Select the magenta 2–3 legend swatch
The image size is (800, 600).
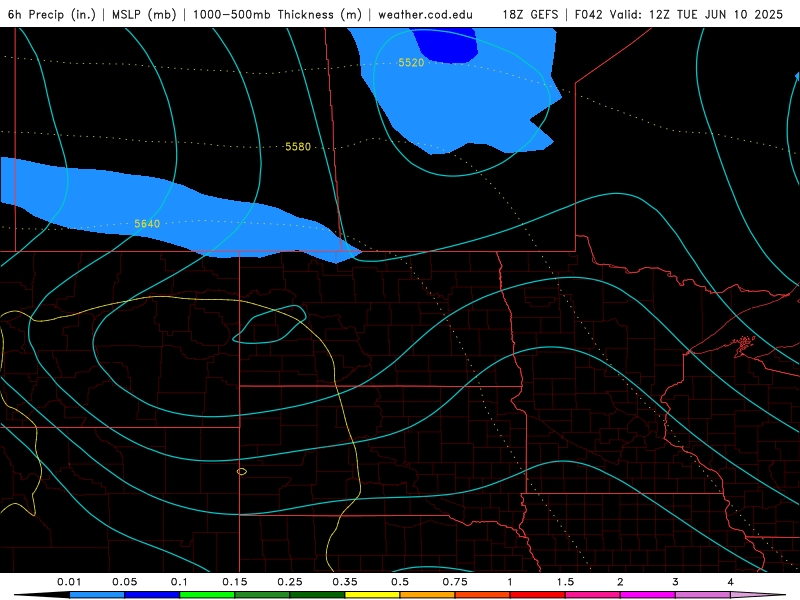click(x=648, y=595)
